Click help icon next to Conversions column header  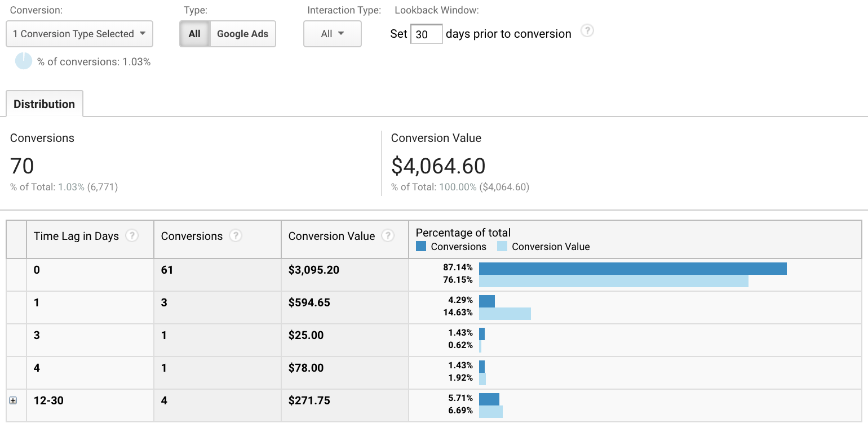pos(236,236)
